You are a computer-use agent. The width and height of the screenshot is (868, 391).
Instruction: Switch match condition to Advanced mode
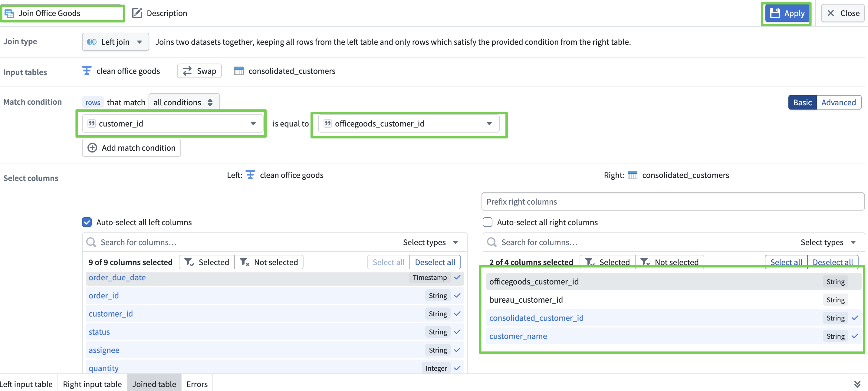click(x=838, y=102)
